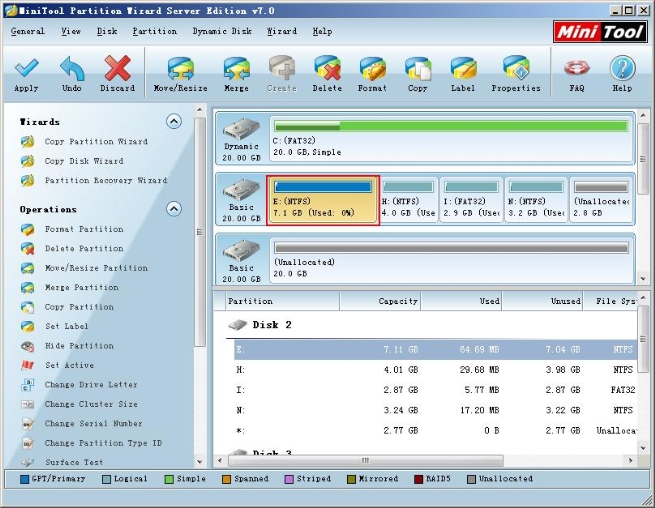Select the I: FAT32 partition block

[x=471, y=201]
